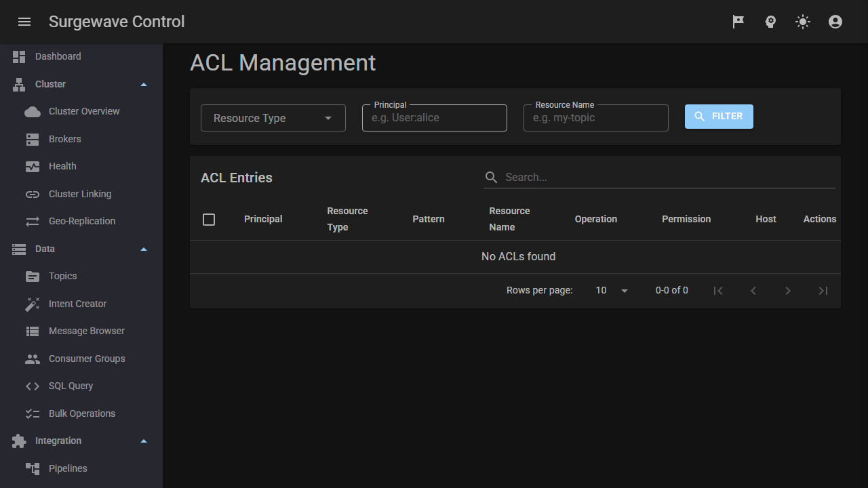Click the lightbulb head icon in header
The width and height of the screenshot is (868, 488).
click(770, 22)
